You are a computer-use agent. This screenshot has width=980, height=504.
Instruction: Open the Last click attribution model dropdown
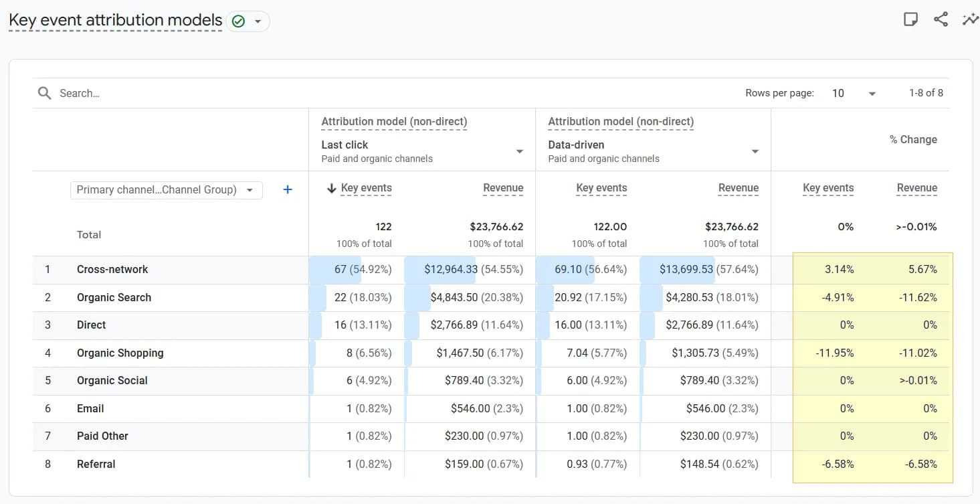click(x=520, y=152)
